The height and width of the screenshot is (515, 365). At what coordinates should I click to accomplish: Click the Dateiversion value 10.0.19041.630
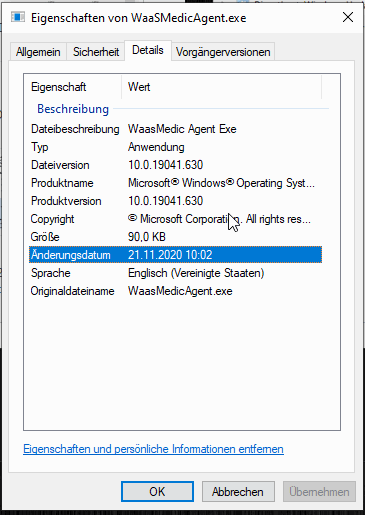pos(166,165)
